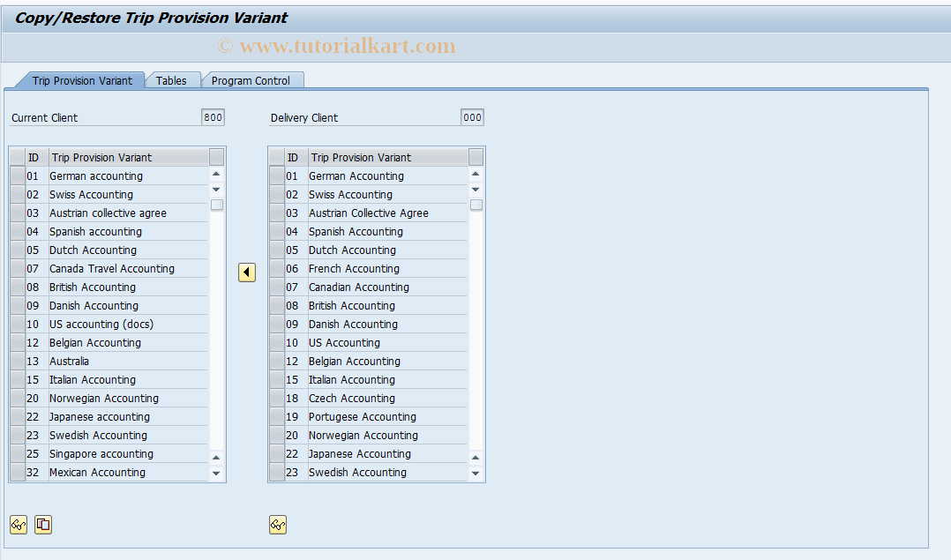The image size is (951, 560).
Task: Click bottom scroll-down arrow in Current Client table
Action: 216,474
